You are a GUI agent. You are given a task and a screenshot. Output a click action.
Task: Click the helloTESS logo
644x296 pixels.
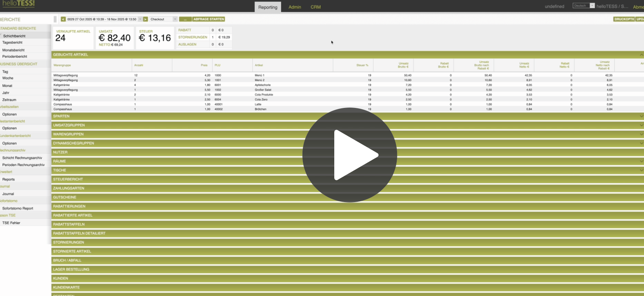[18, 4]
